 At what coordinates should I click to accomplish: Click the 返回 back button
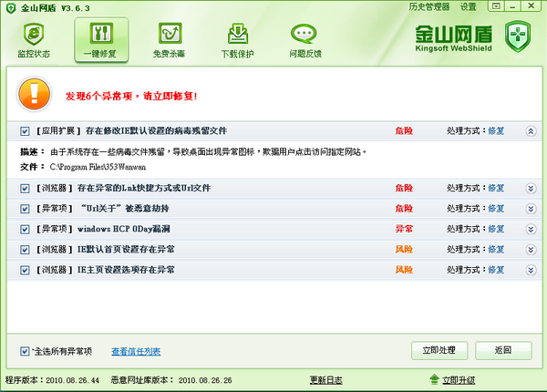503,350
